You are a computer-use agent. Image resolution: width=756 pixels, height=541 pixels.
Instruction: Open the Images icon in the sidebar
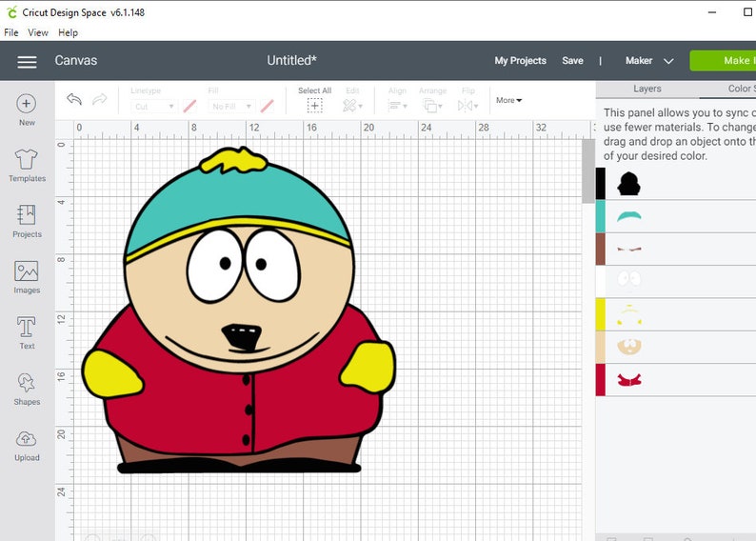click(26, 271)
